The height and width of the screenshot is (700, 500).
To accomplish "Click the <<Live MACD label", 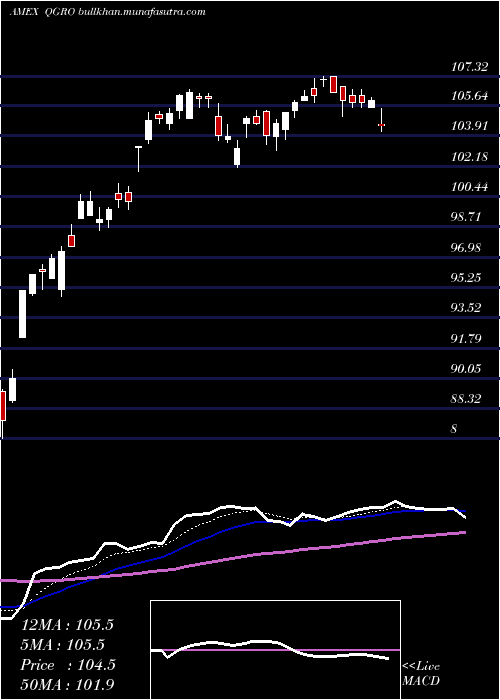I will coord(421,674).
